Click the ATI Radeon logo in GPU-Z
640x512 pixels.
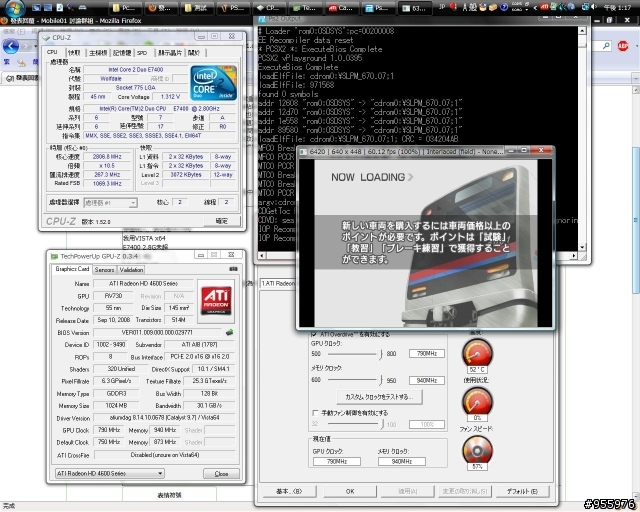(x=216, y=301)
